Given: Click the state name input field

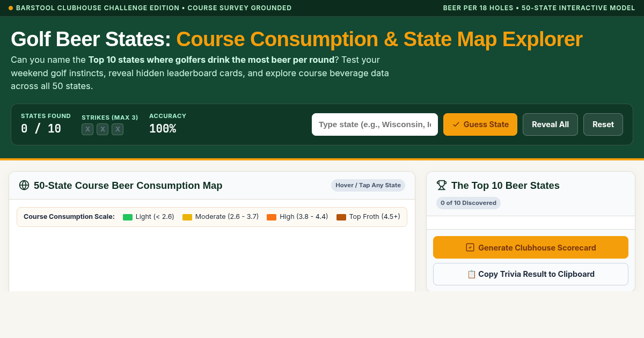Looking at the screenshot, I should pyautogui.click(x=375, y=124).
